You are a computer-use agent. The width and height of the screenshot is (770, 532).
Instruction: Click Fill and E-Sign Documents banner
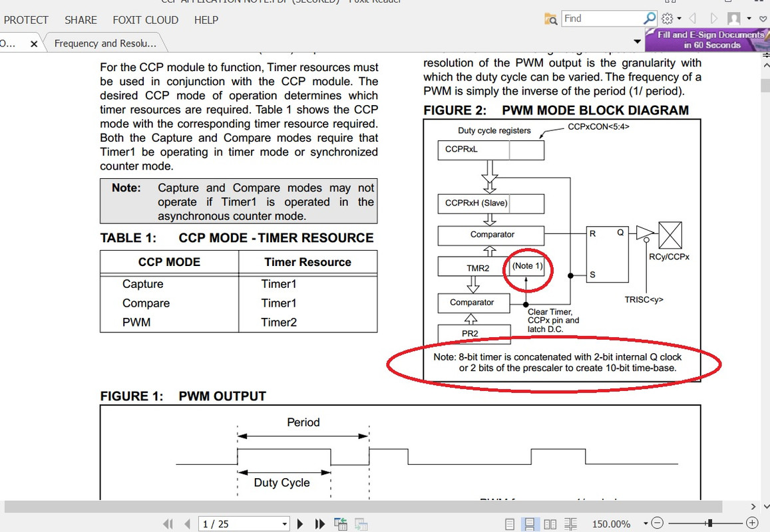(707, 40)
